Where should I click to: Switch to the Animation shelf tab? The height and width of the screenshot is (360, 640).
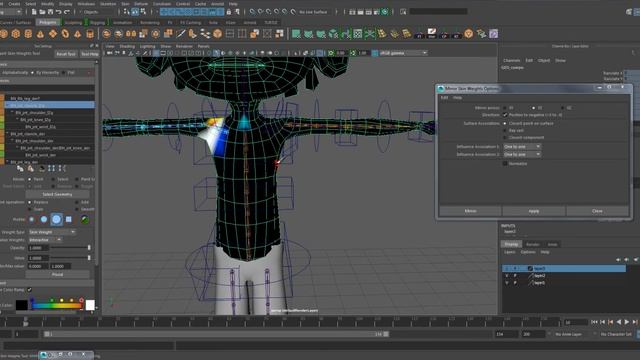click(122, 22)
